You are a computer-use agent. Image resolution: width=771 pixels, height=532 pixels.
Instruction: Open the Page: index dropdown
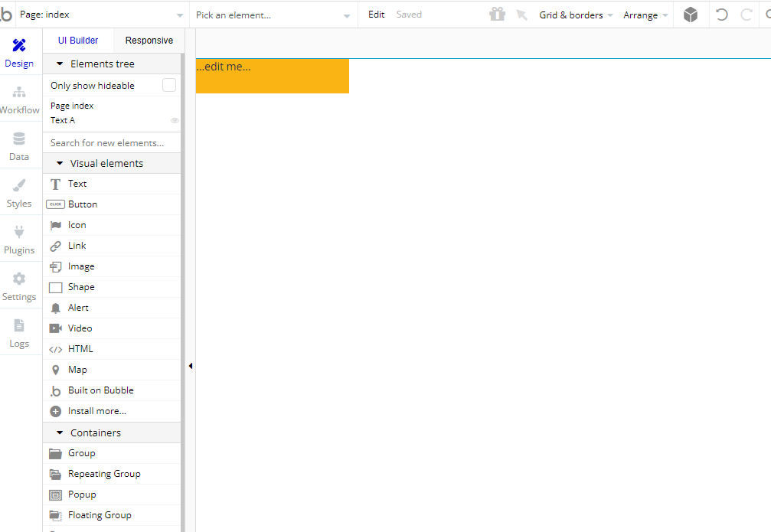tap(102, 15)
